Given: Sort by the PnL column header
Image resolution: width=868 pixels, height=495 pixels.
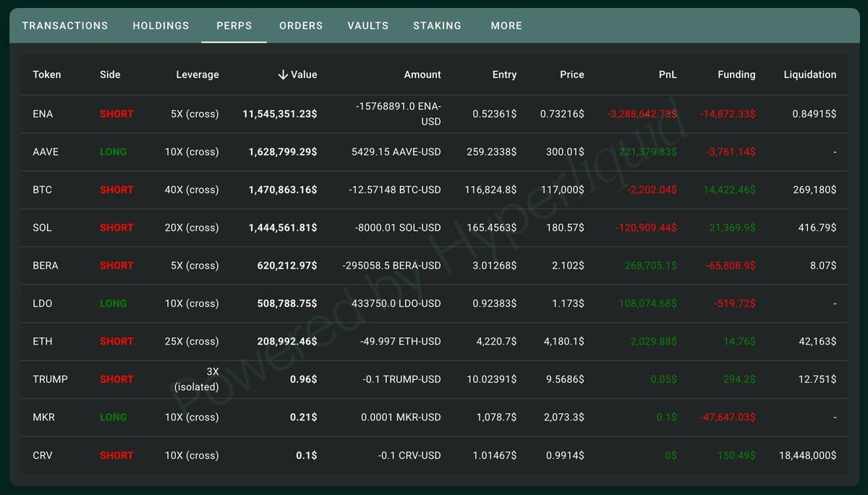Looking at the screenshot, I should [668, 75].
